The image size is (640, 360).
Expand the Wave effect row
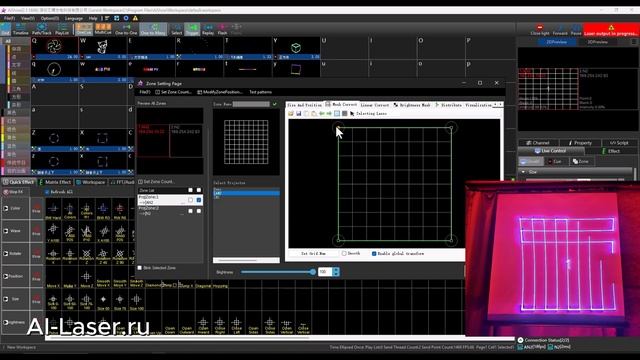click(x=6, y=231)
